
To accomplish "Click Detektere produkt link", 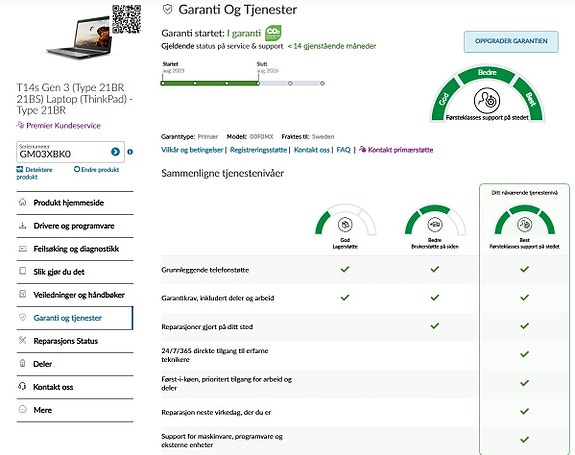I will [34, 173].
